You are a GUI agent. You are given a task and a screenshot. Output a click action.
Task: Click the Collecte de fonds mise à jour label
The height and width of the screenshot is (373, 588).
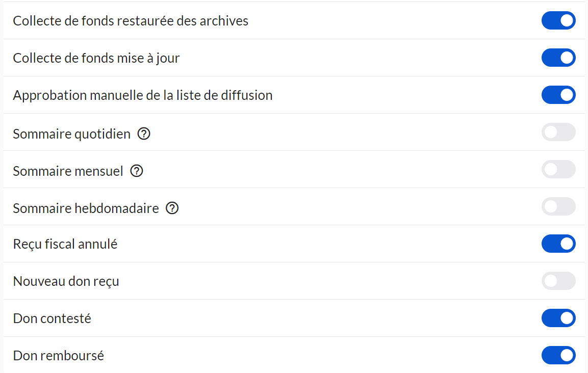coord(96,58)
